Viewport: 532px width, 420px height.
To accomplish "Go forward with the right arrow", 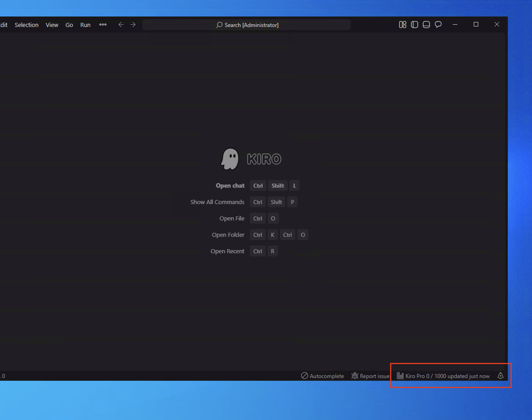I will (133, 25).
